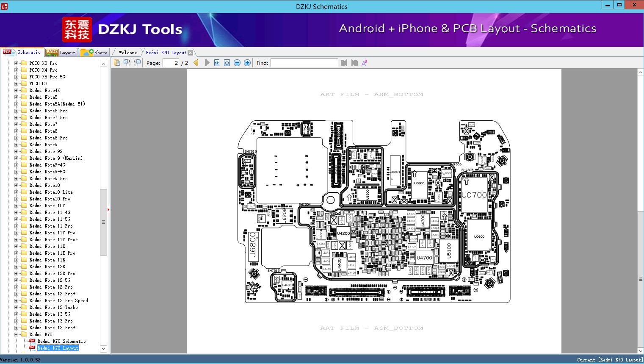Click the second overlapping-pages toolbar icon

[x=127, y=63]
